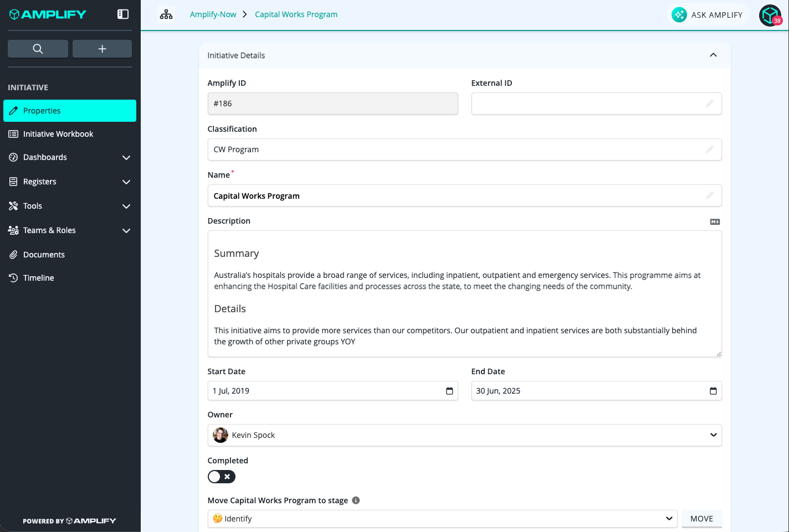Click the info icon beside stage label
This screenshot has width=789, height=532.
(356, 500)
